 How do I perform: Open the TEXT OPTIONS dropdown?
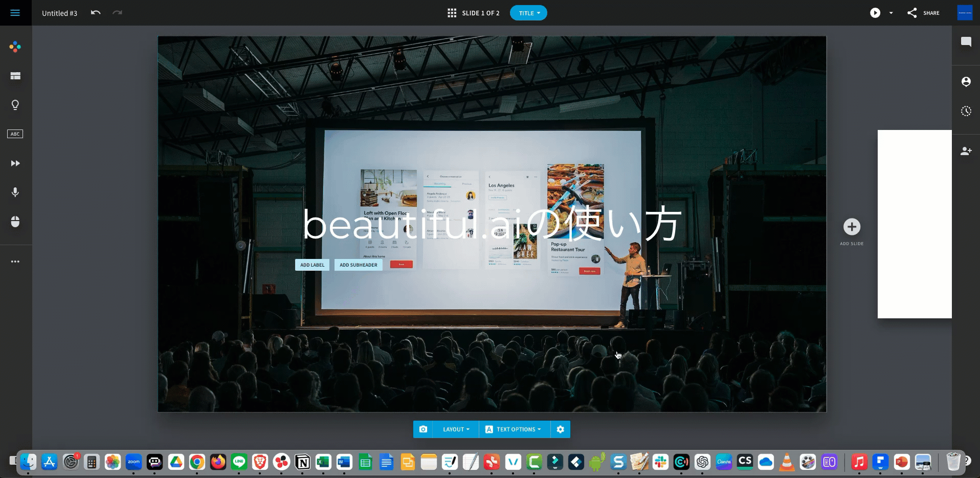tap(515, 429)
